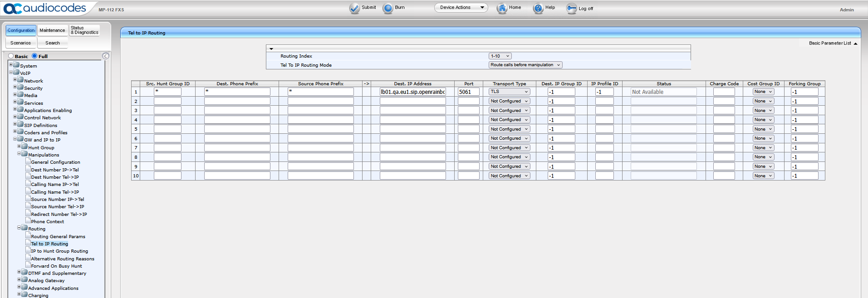Click the Security folder icon in tree

pos(20,88)
